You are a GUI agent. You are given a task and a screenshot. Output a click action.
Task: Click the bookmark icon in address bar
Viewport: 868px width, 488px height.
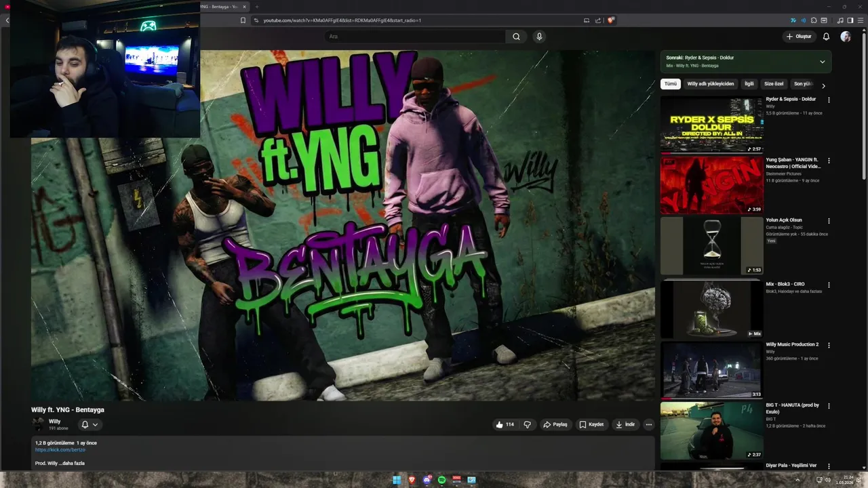pos(243,20)
